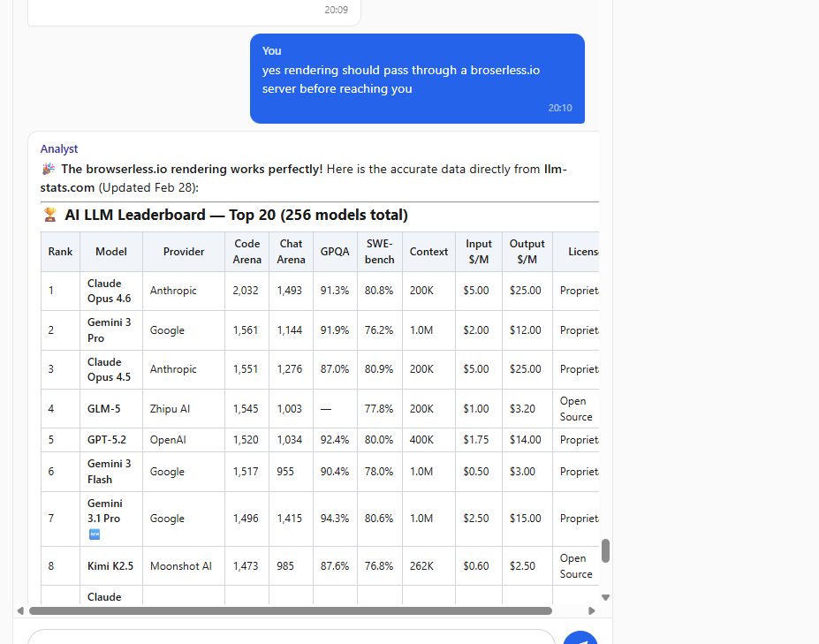Click the Claude Opus 4.6 model cell
Viewport: 819px width, 644px height.
[x=110, y=291]
